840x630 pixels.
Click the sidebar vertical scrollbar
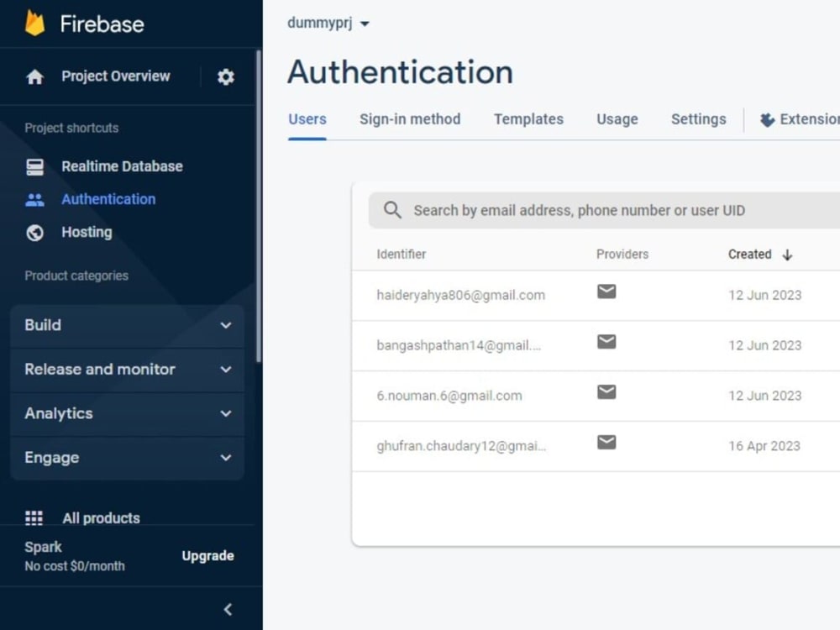point(259,207)
